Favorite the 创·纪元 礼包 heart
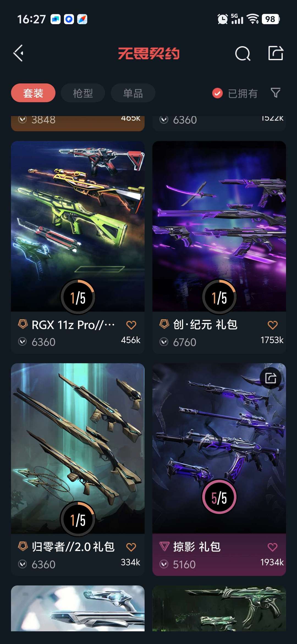This screenshot has width=297, height=644. point(273,325)
